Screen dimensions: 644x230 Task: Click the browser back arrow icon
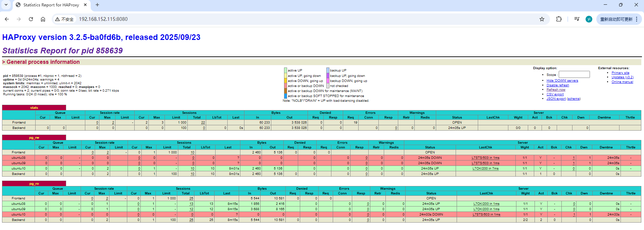[7, 19]
